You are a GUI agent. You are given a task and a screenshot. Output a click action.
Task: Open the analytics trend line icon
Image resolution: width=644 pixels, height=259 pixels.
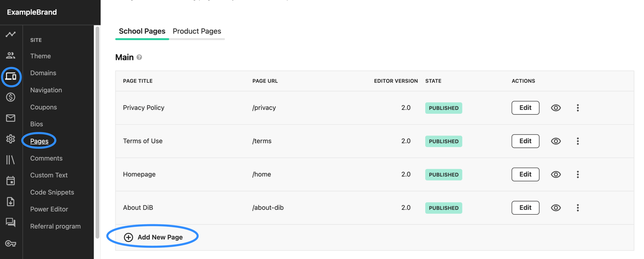(10, 34)
